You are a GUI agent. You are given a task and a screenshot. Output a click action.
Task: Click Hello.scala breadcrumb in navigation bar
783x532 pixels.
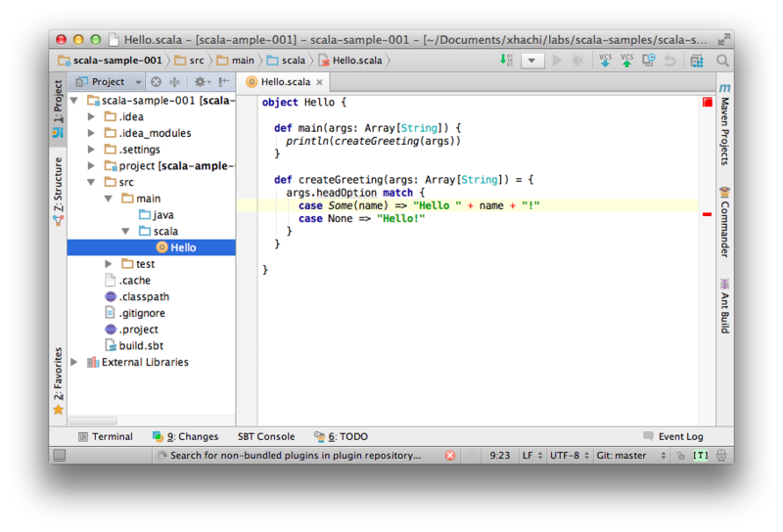[x=350, y=61]
